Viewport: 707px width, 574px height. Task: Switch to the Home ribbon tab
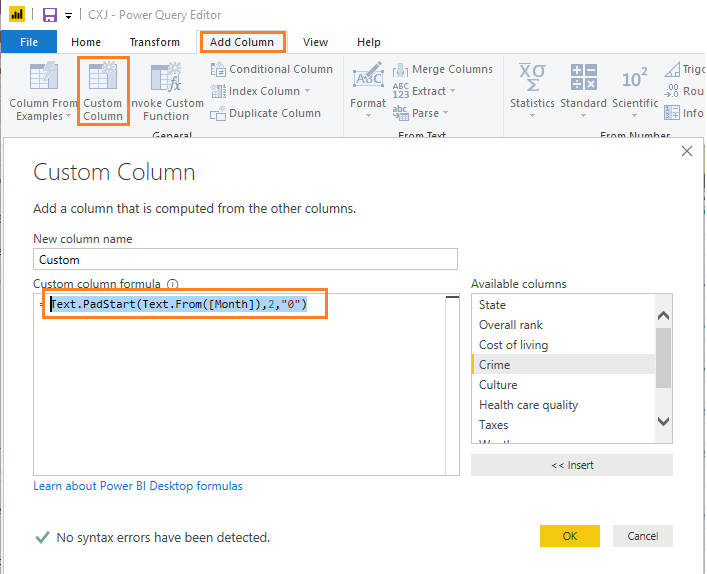pyautogui.click(x=86, y=42)
